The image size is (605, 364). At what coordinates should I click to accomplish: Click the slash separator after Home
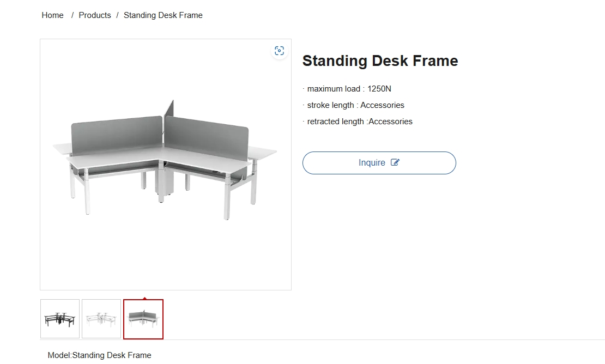coord(72,15)
